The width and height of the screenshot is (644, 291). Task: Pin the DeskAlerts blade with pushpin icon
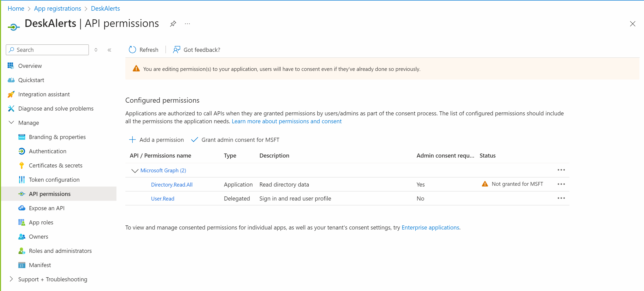tap(173, 24)
